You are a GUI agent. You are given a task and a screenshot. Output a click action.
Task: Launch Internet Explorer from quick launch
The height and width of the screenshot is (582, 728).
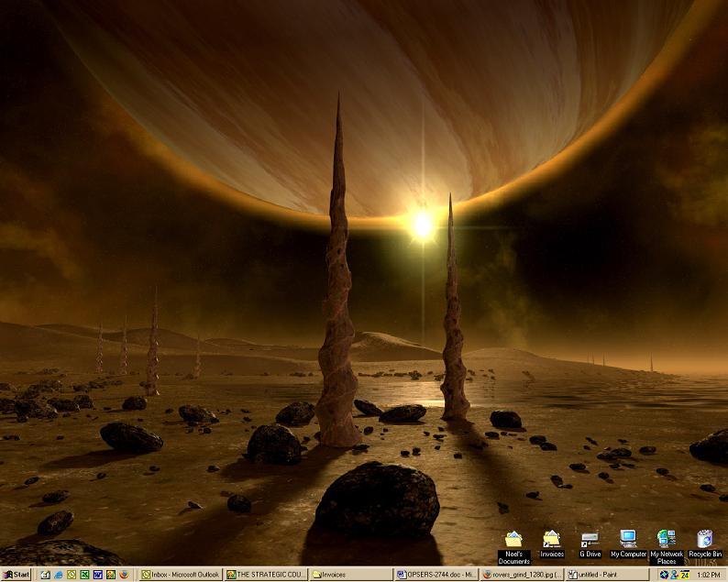click(59, 575)
